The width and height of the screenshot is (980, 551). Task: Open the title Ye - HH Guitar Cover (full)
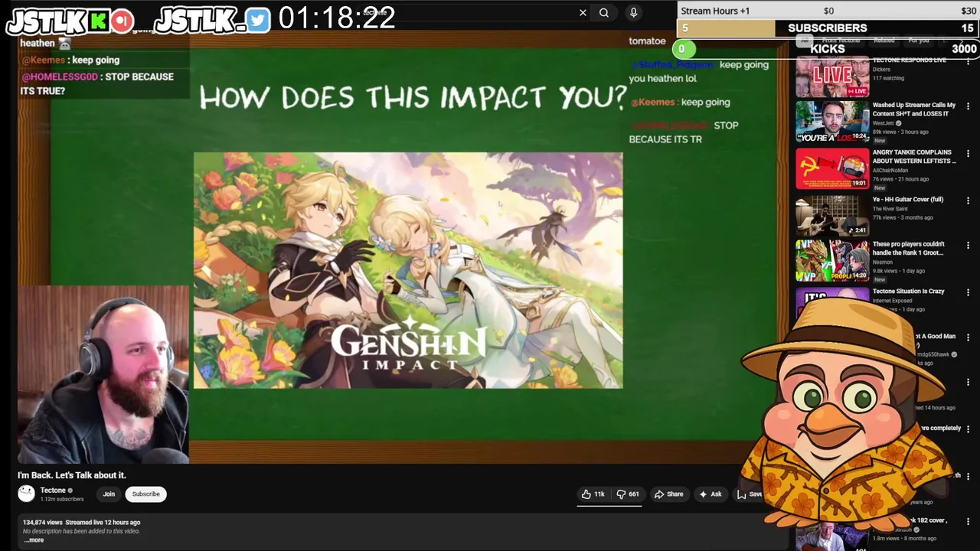pos(908,200)
